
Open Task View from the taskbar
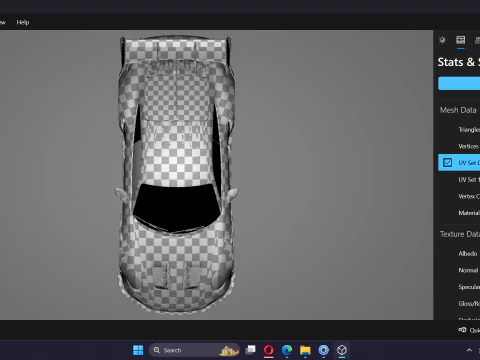click(x=250, y=350)
